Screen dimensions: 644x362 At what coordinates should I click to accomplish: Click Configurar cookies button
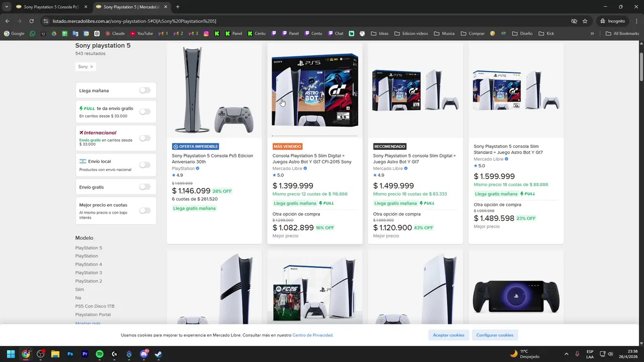(x=495, y=335)
